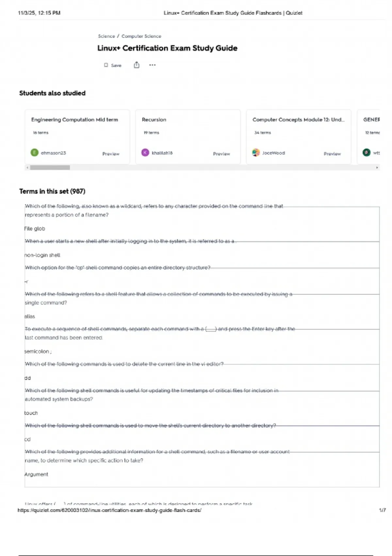392x556 pixels.
Task: Click the horizontal scrollbar thumb under the cards
Action: [x=50, y=167]
